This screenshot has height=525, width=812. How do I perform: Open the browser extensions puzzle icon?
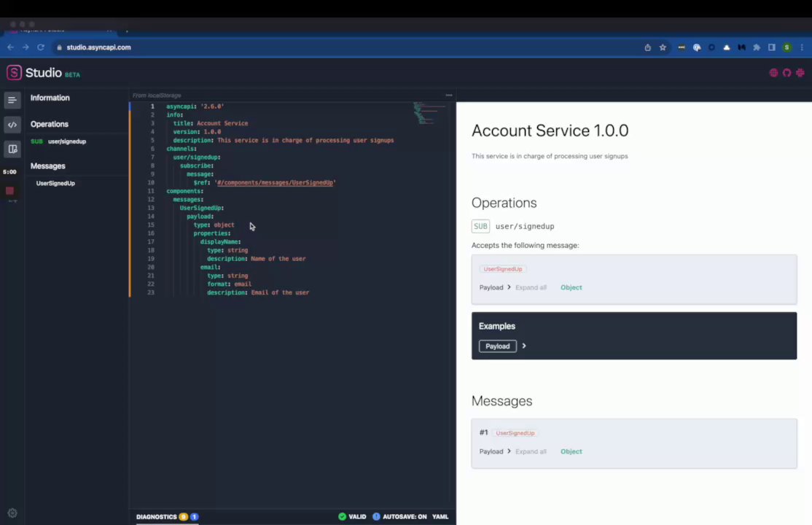757,47
